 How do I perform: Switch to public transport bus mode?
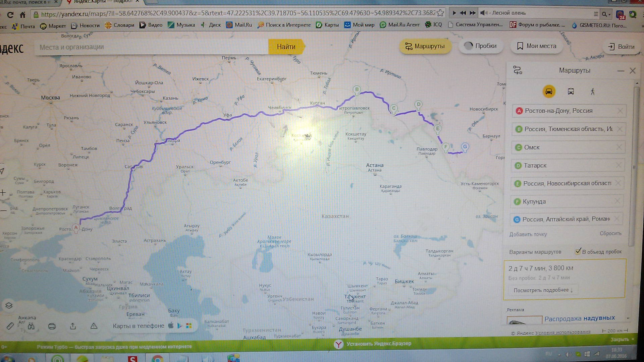[571, 92]
